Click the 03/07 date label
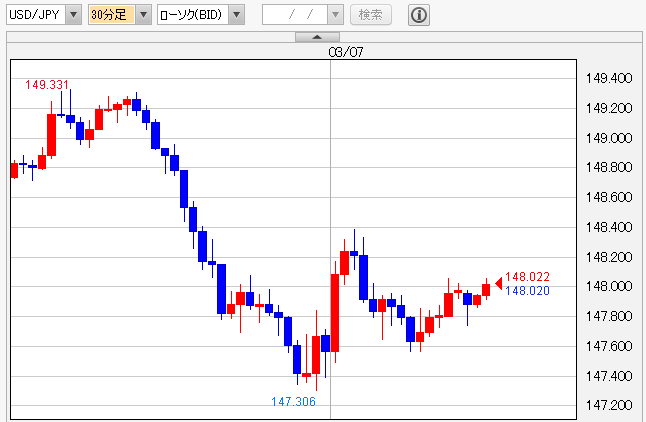The height and width of the screenshot is (422, 646). 346,52
